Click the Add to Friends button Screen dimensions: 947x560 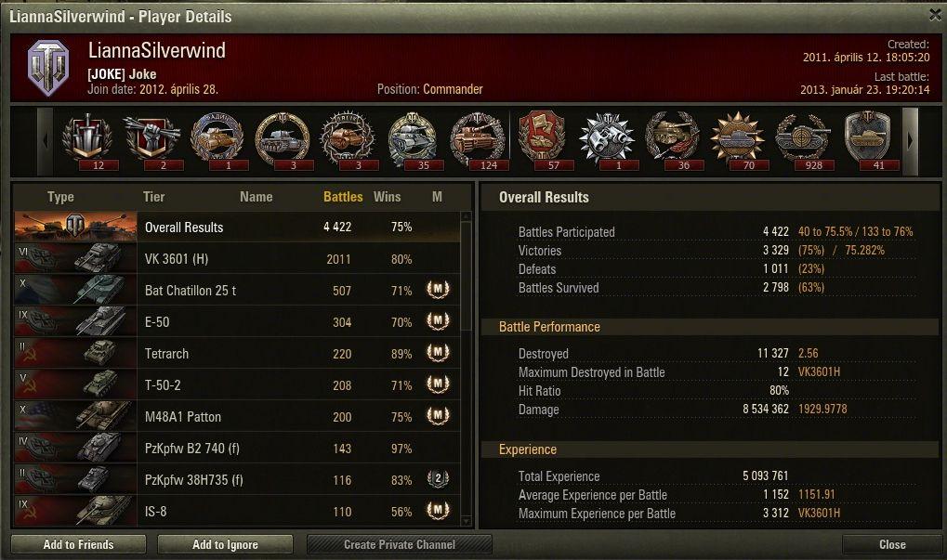78,544
